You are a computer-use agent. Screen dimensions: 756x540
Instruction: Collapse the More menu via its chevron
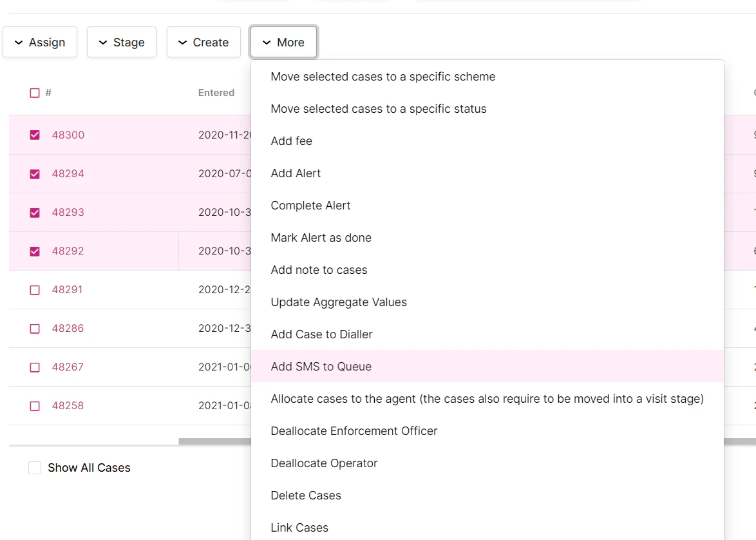(267, 42)
